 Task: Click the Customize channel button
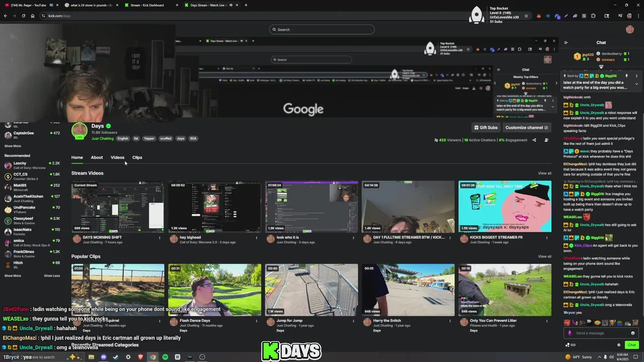[526, 128]
